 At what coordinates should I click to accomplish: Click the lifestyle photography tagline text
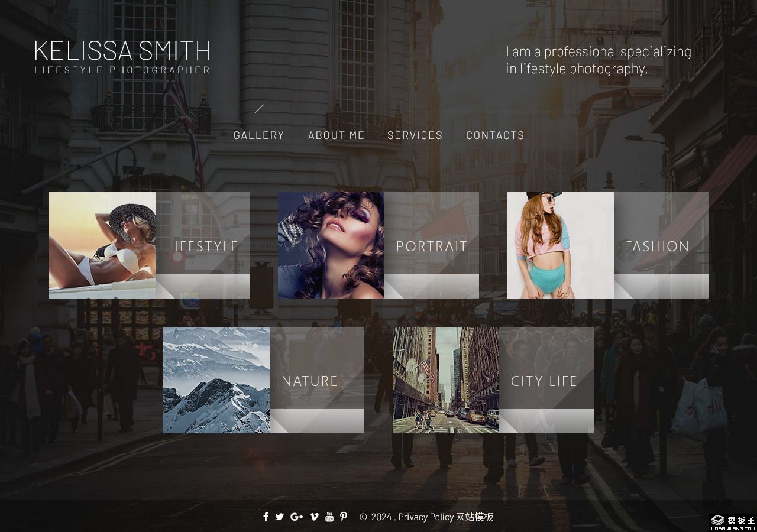598,60
